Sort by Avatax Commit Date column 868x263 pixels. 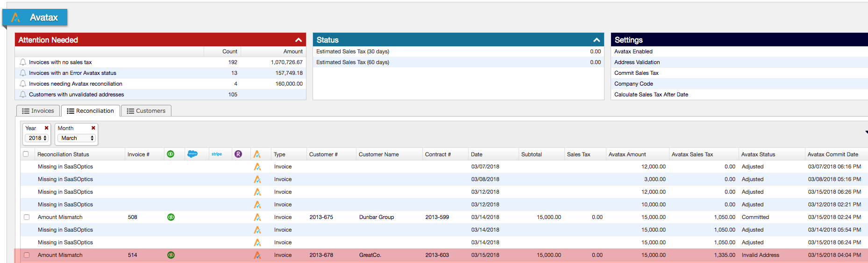point(832,154)
